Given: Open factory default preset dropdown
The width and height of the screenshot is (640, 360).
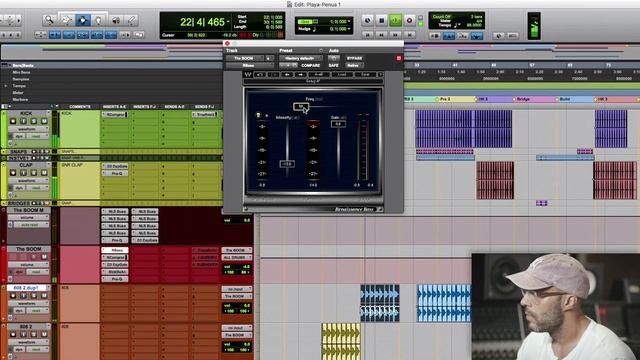Looking at the screenshot, I should click(x=301, y=58).
